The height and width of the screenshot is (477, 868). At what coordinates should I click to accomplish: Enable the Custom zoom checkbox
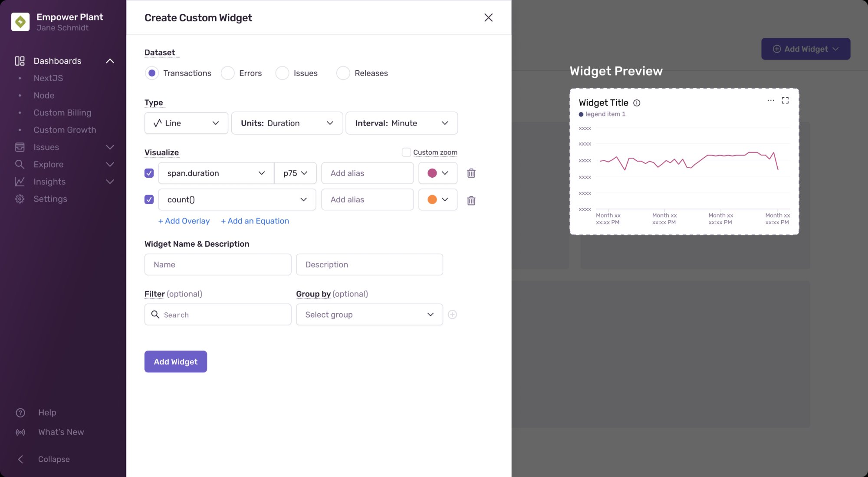(x=406, y=152)
